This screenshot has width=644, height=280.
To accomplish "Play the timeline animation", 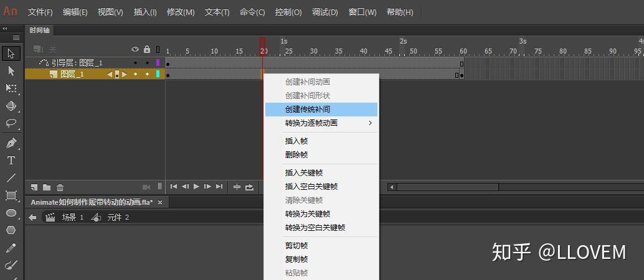I will coord(196,187).
